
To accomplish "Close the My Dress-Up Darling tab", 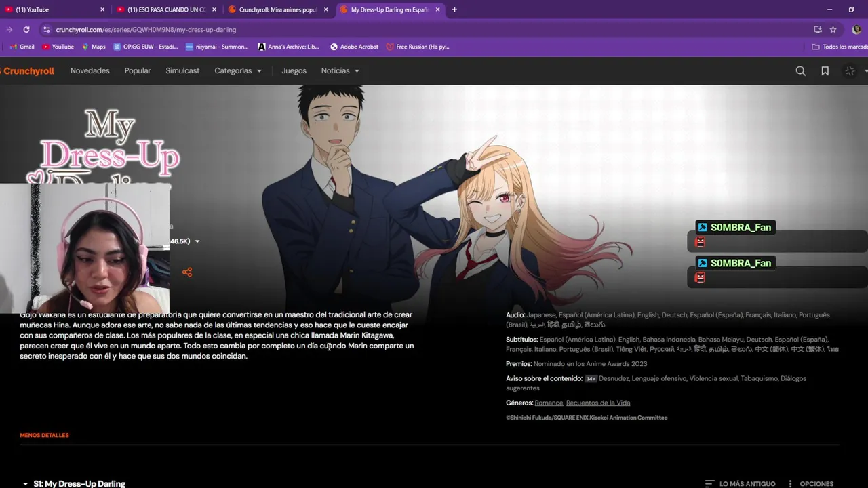I will click(x=437, y=9).
